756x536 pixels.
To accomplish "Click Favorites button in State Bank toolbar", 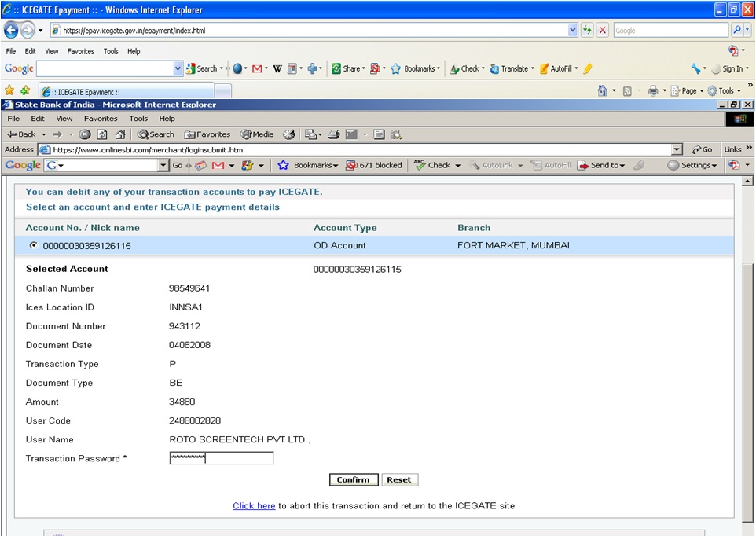I will [x=207, y=134].
